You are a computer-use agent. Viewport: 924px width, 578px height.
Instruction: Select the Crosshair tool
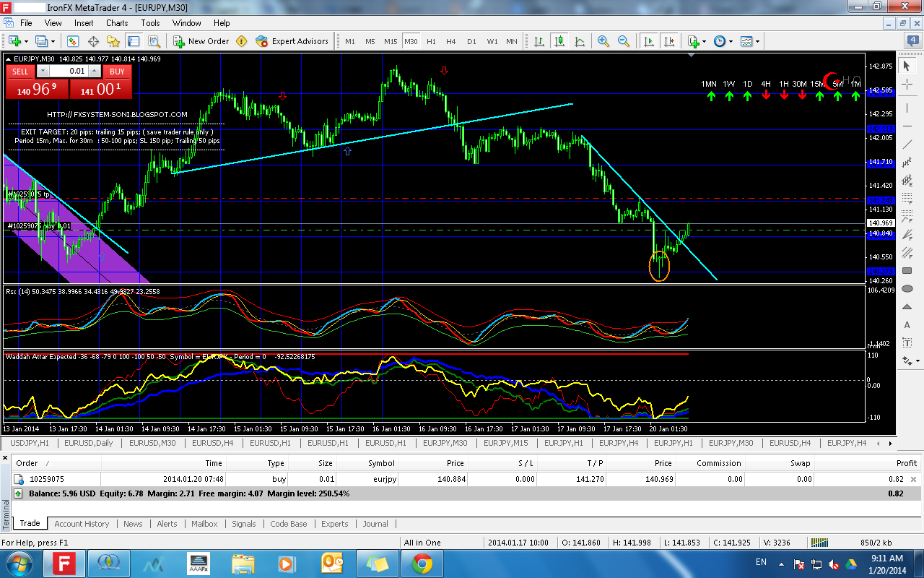[907, 85]
